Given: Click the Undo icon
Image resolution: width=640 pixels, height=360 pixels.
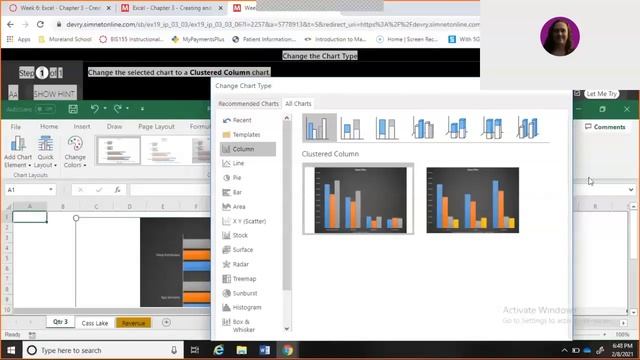Looking at the screenshot, I should tap(94, 109).
